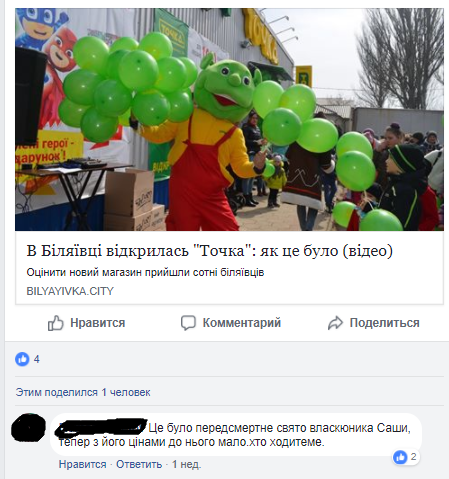Screen dimensions: 449x479
Task: Show comment reactions count 2
Action: (x=413, y=457)
